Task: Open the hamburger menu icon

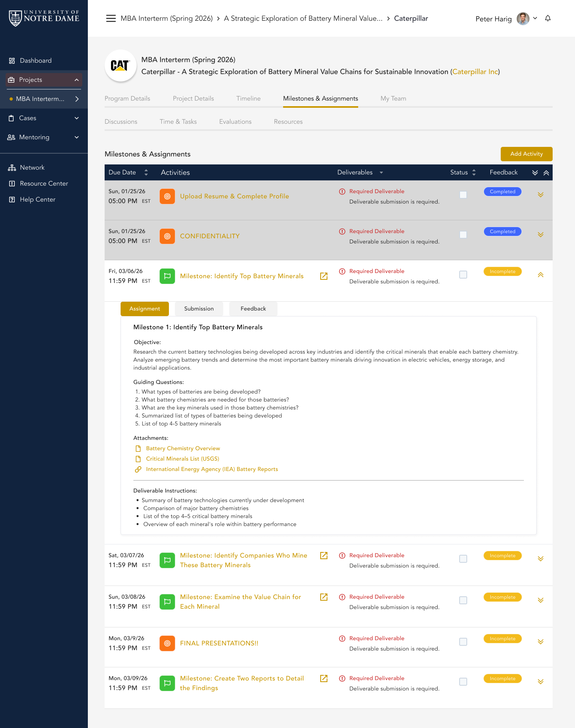Action: 111,18
